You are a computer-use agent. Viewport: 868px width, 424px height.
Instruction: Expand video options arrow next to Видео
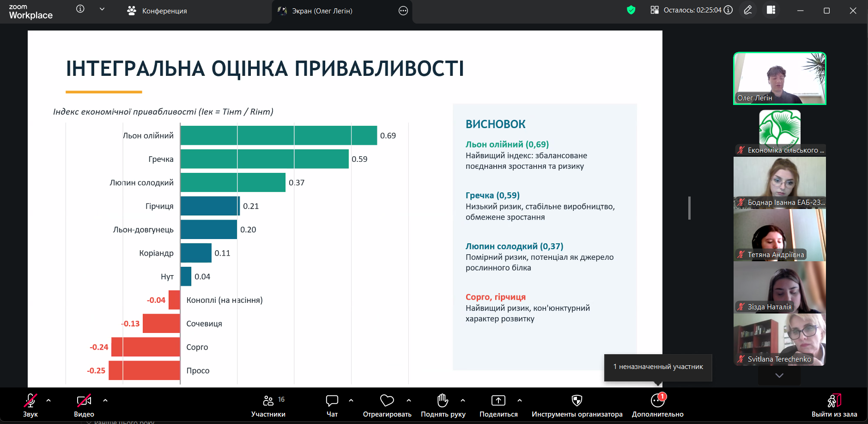105,400
